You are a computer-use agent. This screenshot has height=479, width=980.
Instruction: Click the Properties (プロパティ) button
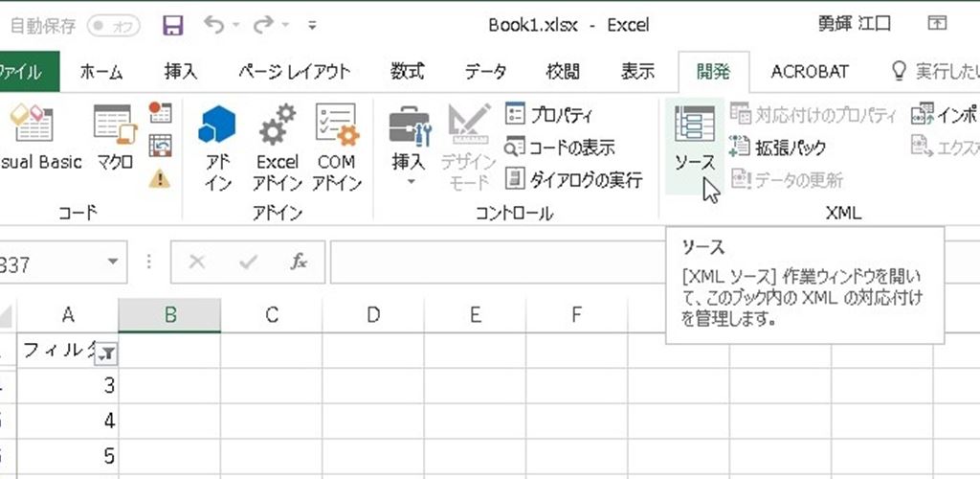tap(550, 116)
